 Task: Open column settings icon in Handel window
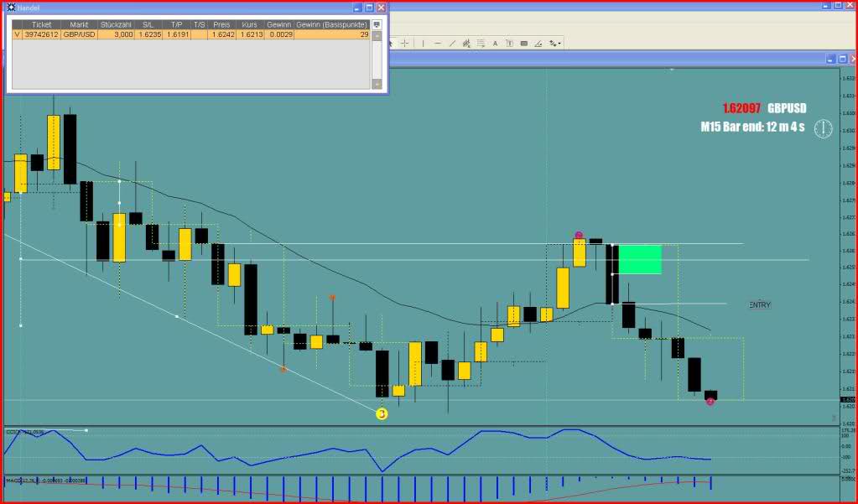click(x=377, y=24)
